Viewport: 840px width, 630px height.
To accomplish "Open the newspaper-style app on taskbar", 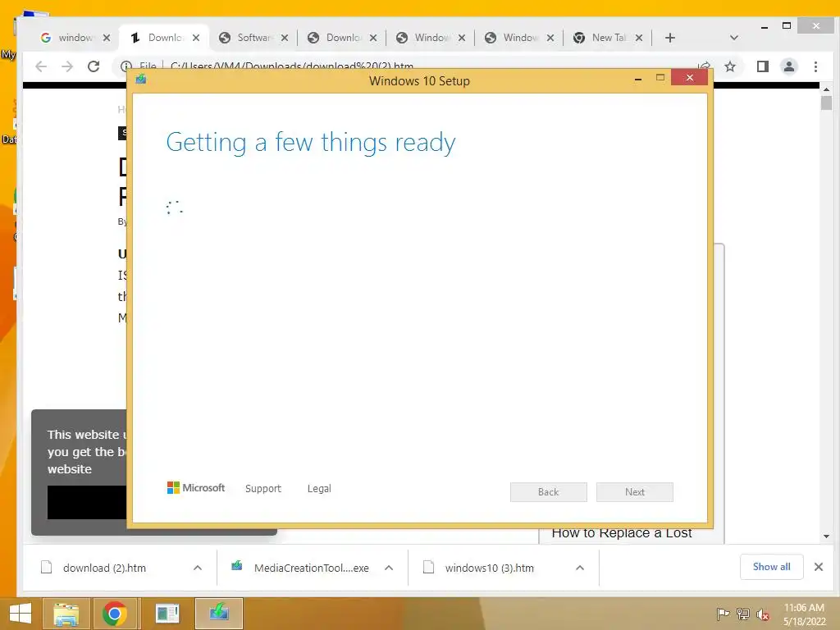I will (167, 614).
